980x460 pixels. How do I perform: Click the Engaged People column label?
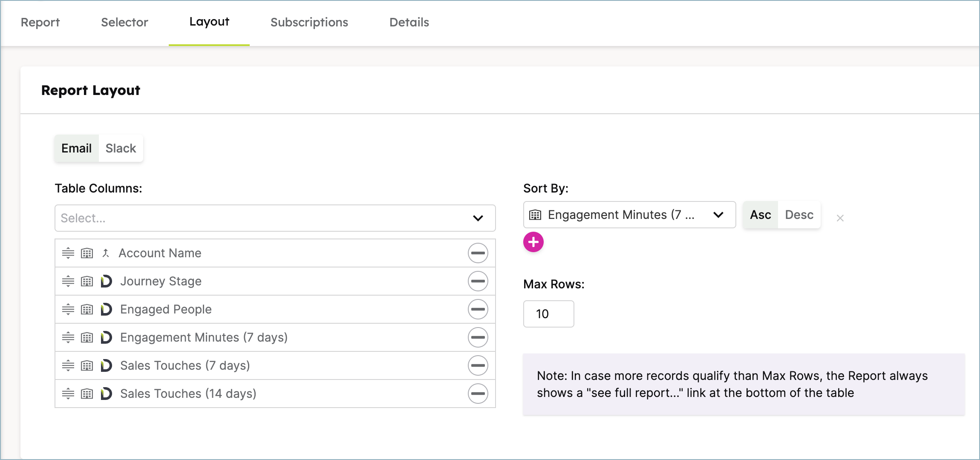(x=166, y=309)
